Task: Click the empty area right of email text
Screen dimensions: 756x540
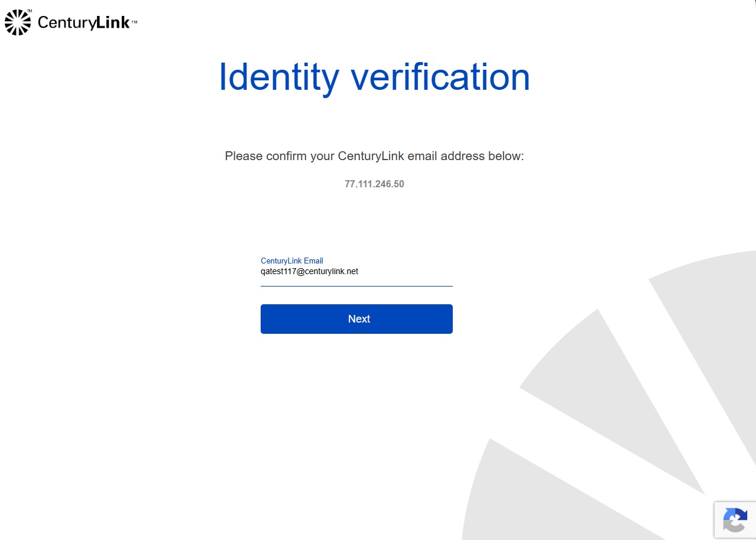Action: [x=405, y=272]
